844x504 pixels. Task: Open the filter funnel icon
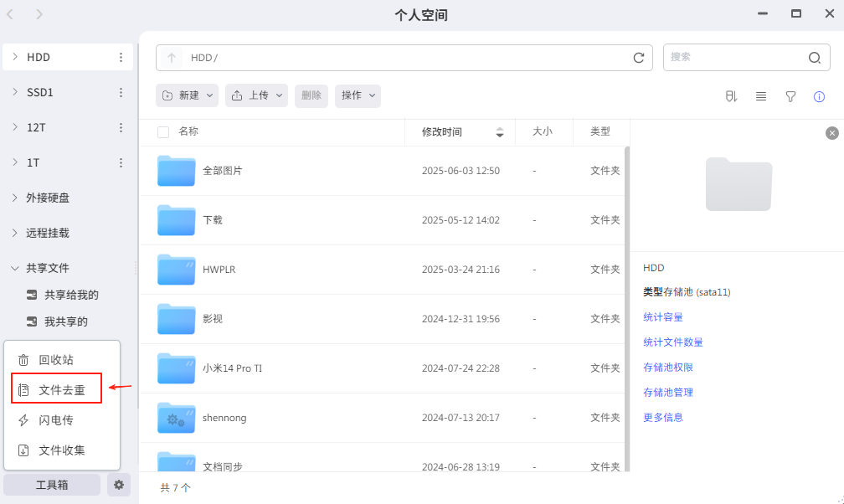[790, 96]
